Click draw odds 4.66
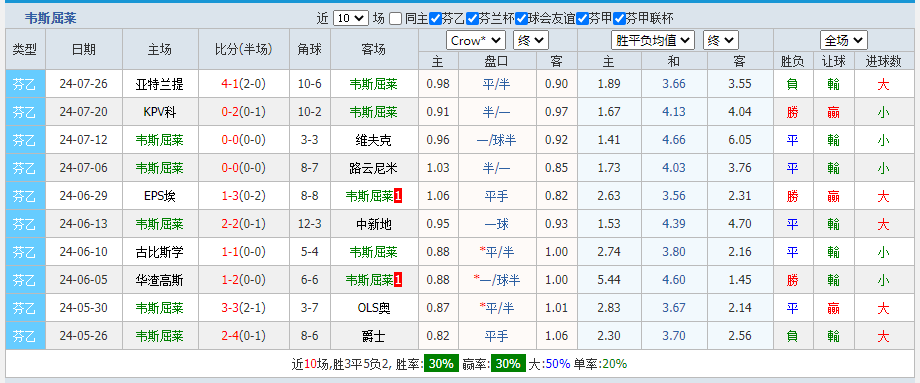Screen dimensions: 920x383 point(674,140)
